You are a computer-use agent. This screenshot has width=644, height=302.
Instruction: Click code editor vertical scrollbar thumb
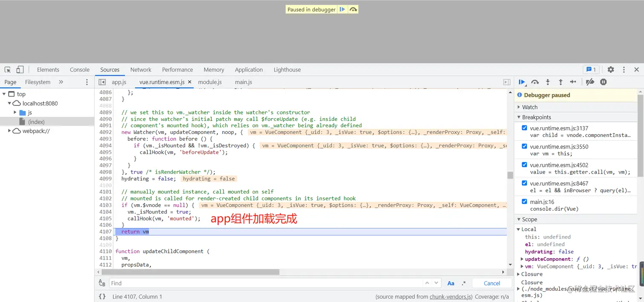510,175
